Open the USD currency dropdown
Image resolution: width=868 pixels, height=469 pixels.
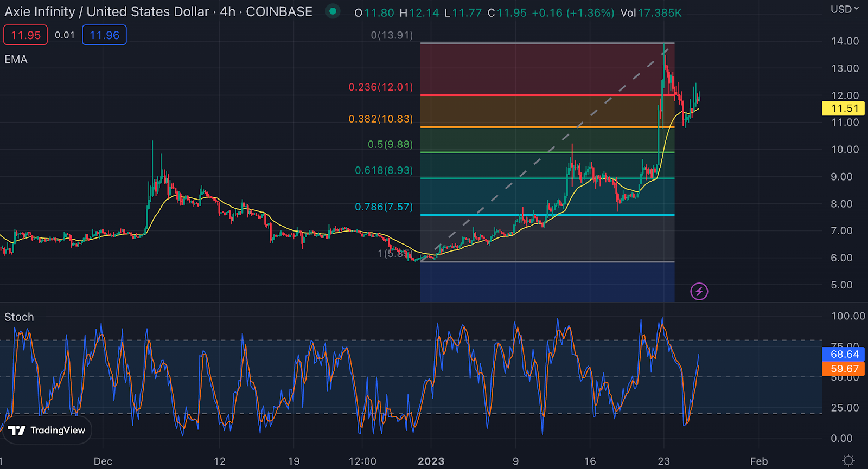click(845, 9)
